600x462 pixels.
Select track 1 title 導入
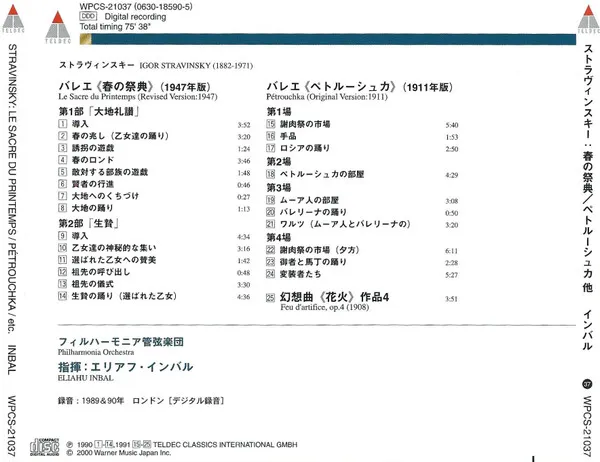(x=80, y=124)
